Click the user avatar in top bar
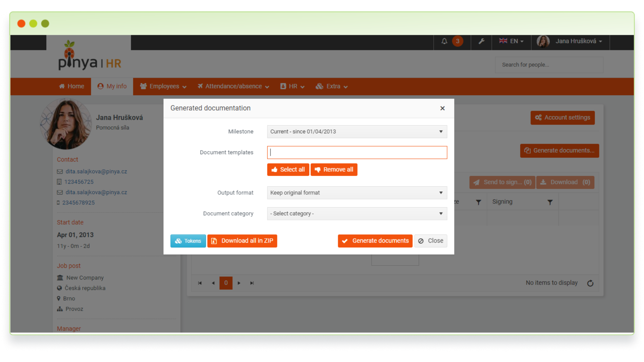 click(543, 41)
